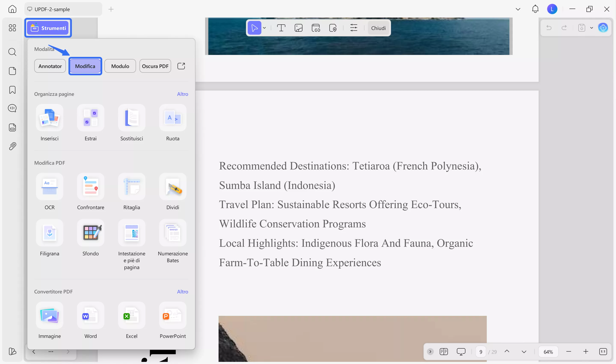Click the page number input field
616x364 pixels.
point(481,352)
